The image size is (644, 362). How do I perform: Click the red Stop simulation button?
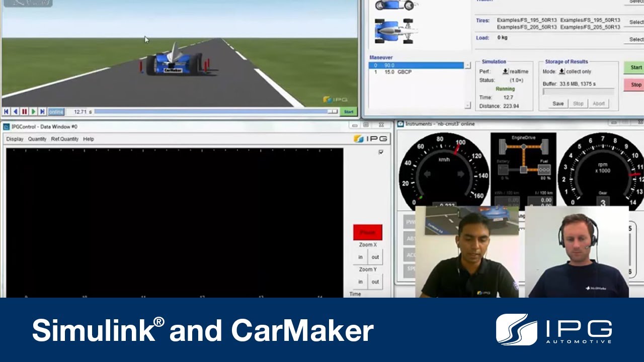[x=635, y=85]
